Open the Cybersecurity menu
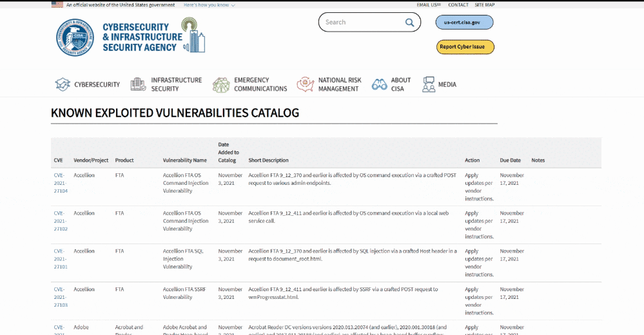Viewport: 644px width, 335px height. (x=97, y=84)
